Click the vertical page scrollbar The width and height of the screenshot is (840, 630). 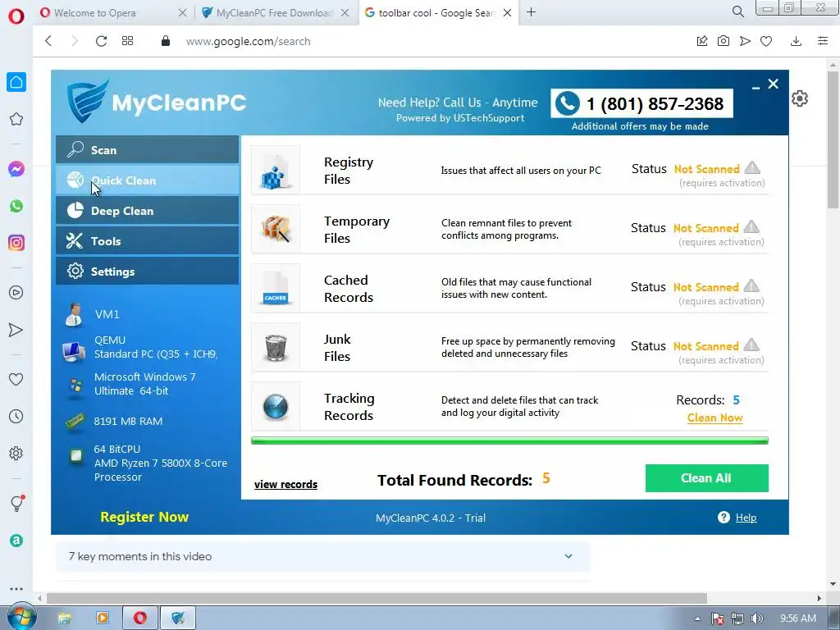pyautogui.click(x=833, y=139)
